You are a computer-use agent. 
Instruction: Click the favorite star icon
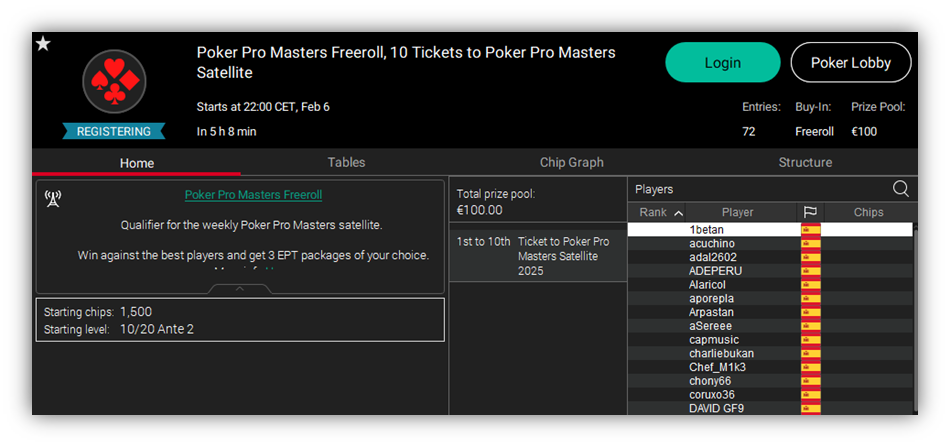43,44
